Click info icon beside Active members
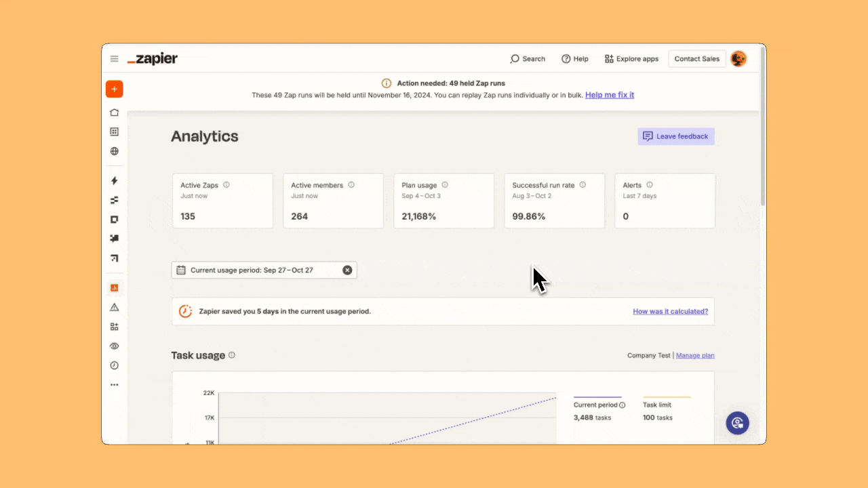 coord(351,184)
